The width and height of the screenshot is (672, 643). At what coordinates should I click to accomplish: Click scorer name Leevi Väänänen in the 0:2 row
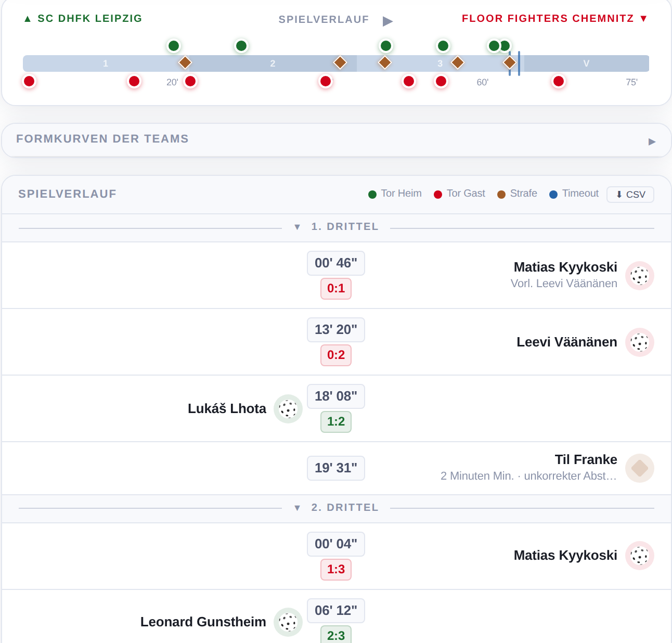[x=567, y=342]
